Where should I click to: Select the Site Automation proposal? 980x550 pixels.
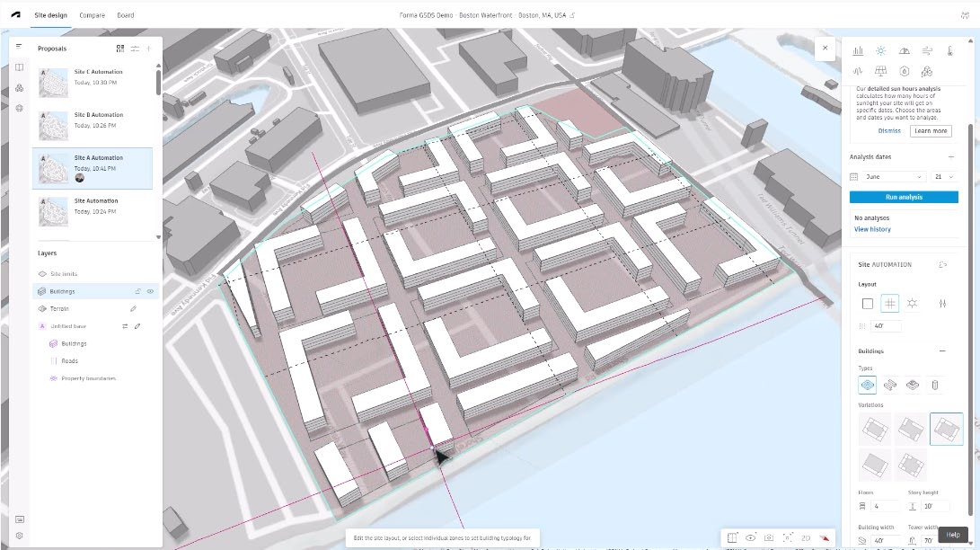(93, 211)
